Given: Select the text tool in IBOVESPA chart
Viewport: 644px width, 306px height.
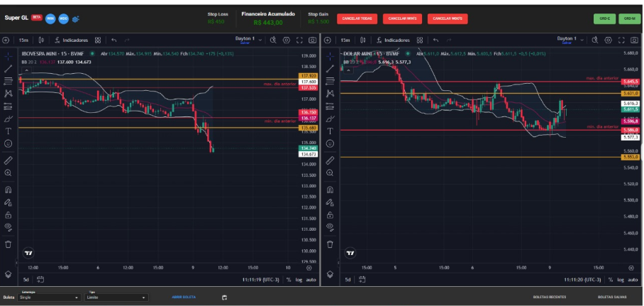Looking at the screenshot, I should tap(9, 131).
